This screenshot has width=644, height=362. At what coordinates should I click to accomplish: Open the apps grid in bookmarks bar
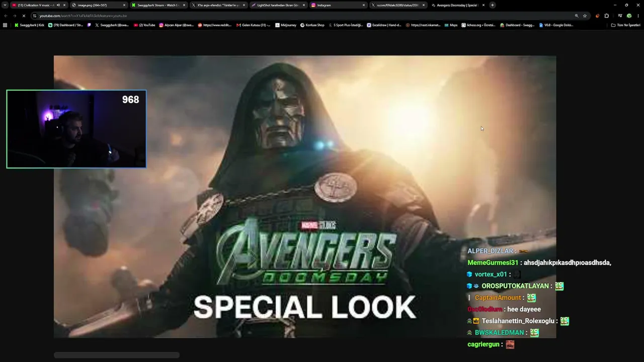coord(5,25)
